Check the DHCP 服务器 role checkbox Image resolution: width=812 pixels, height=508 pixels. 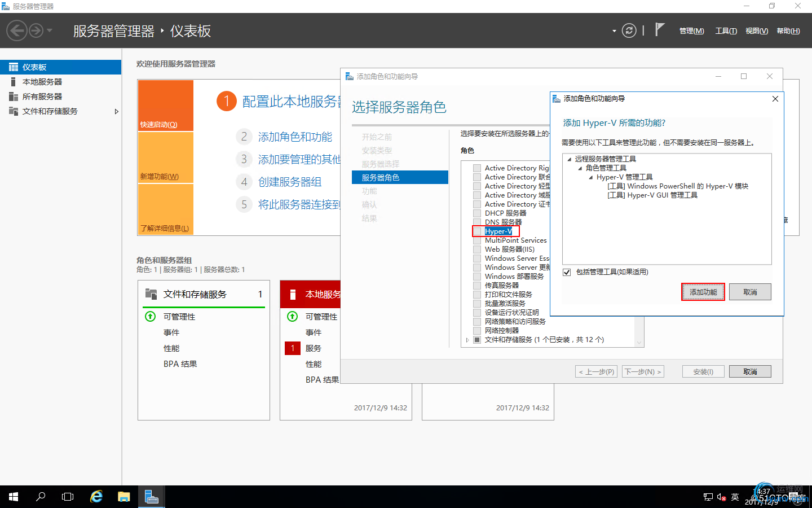pos(477,213)
